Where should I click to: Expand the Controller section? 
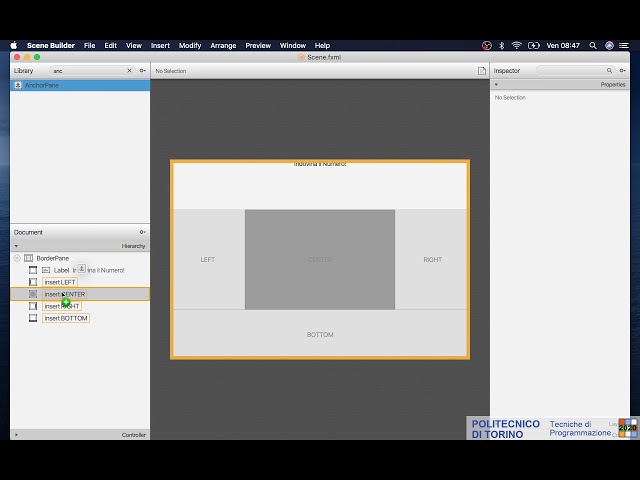[16, 435]
